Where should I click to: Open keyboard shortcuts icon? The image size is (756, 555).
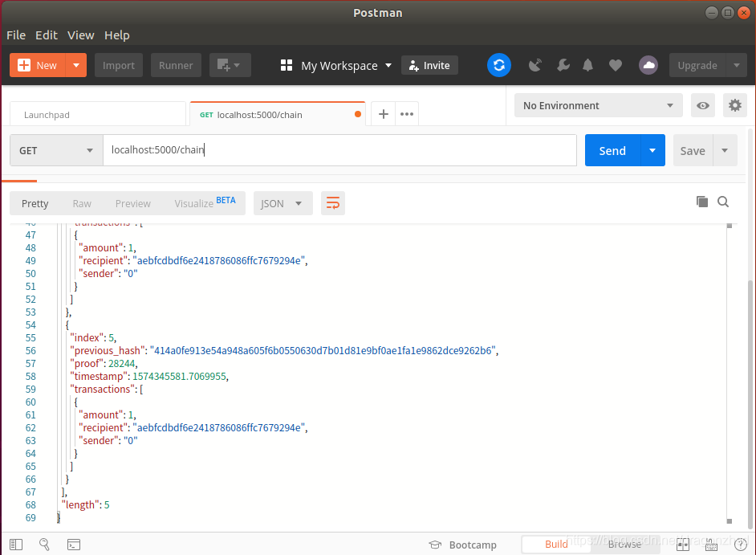[711, 545]
